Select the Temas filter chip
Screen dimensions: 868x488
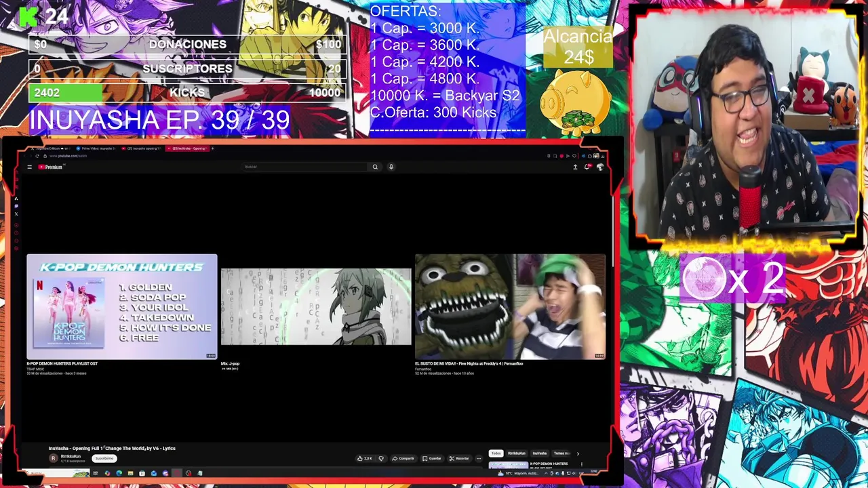click(x=561, y=453)
